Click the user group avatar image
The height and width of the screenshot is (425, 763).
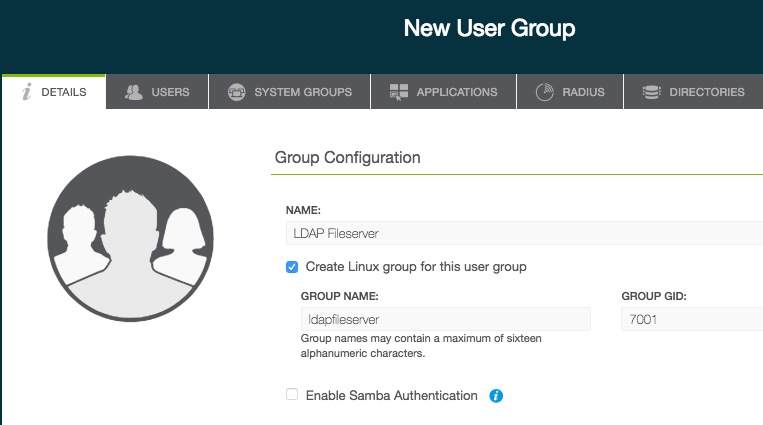(x=130, y=239)
